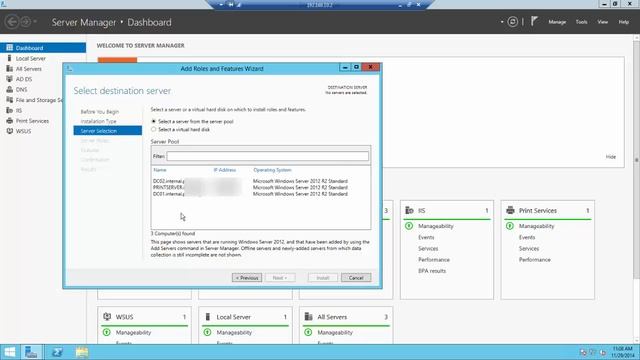Select the PRINTSERVER row in server pool
Screen dimensions: 640x360
click(260, 187)
